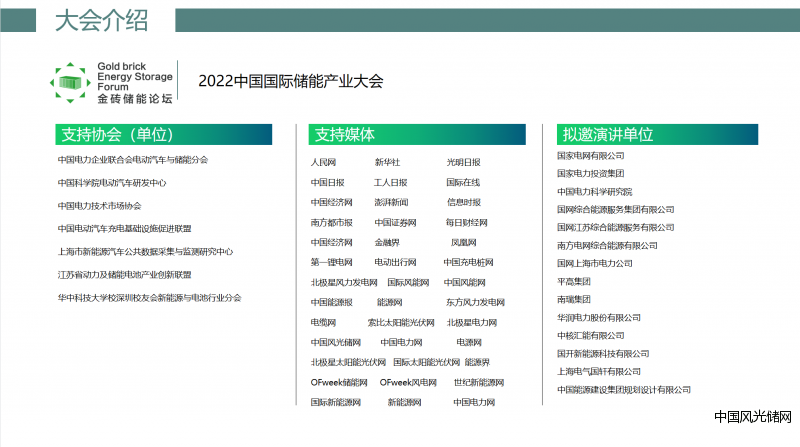Image resolution: width=800 pixels, height=447 pixels.
Task: Click 国际太阳能光伏网 media entry
Action: (x=427, y=362)
